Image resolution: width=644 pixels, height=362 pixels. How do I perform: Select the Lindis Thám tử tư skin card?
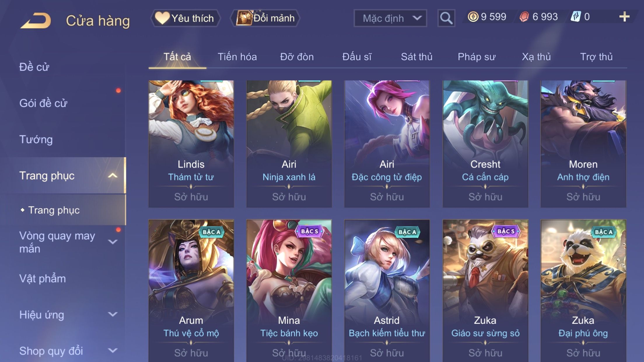[x=191, y=144]
